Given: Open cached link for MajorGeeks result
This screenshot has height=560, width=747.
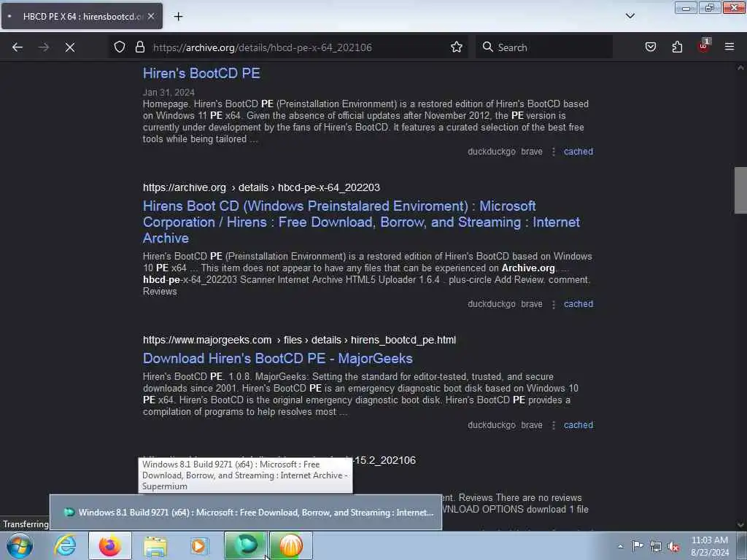Looking at the screenshot, I should 578,425.
